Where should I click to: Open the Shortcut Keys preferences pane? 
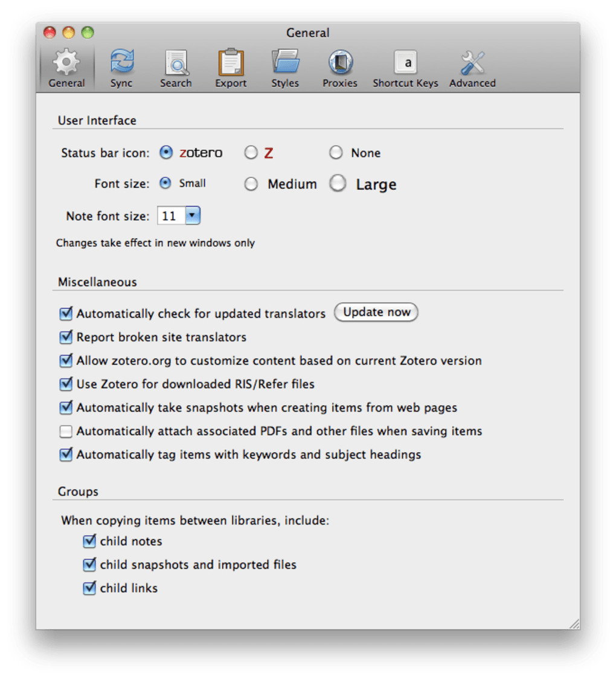[x=405, y=68]
